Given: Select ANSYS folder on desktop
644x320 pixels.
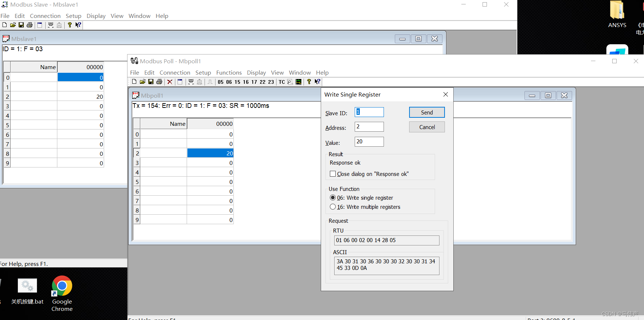Looking at the screenshot, I should tap(617, 15).
